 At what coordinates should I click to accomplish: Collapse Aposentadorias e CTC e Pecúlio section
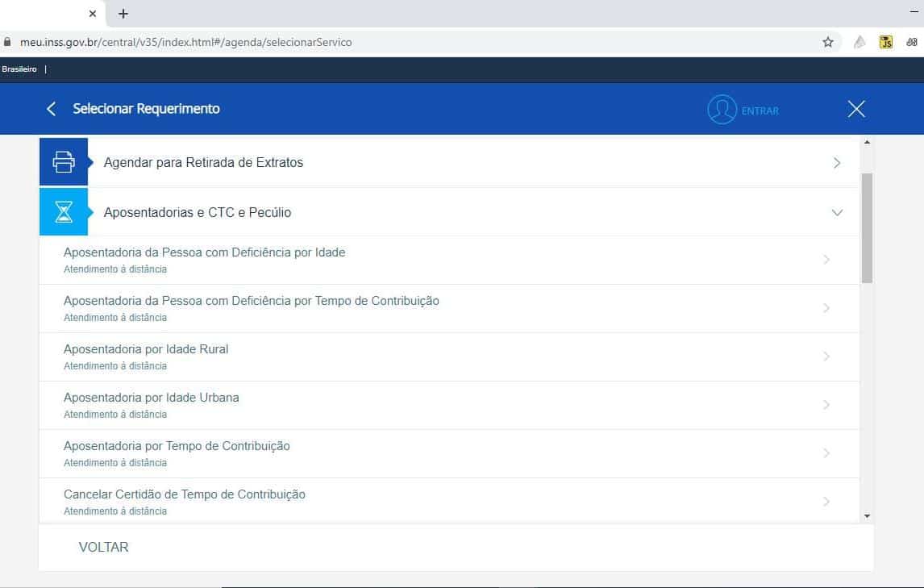[x=837, y=212]
